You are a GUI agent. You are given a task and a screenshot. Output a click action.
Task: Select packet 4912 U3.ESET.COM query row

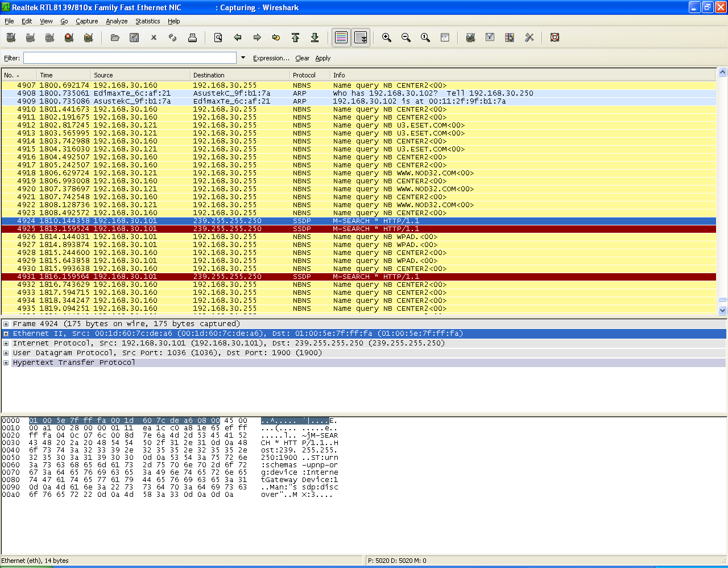(358, 125)
